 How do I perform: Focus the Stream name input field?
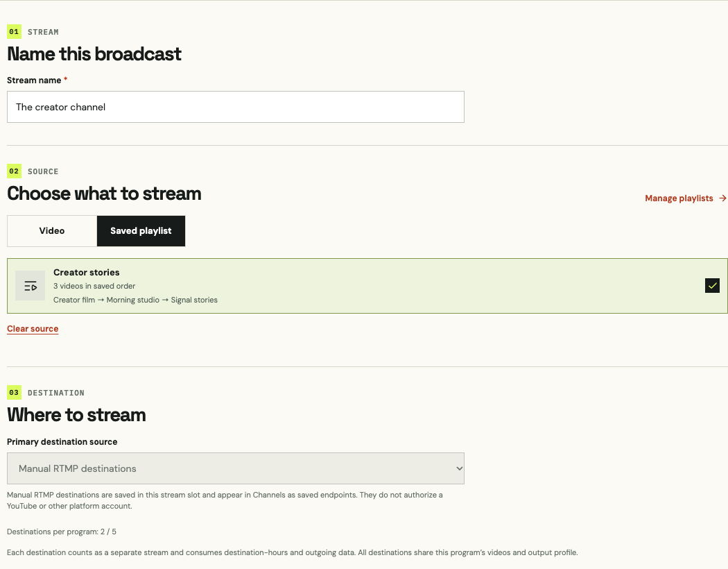[x=236, y=107]
